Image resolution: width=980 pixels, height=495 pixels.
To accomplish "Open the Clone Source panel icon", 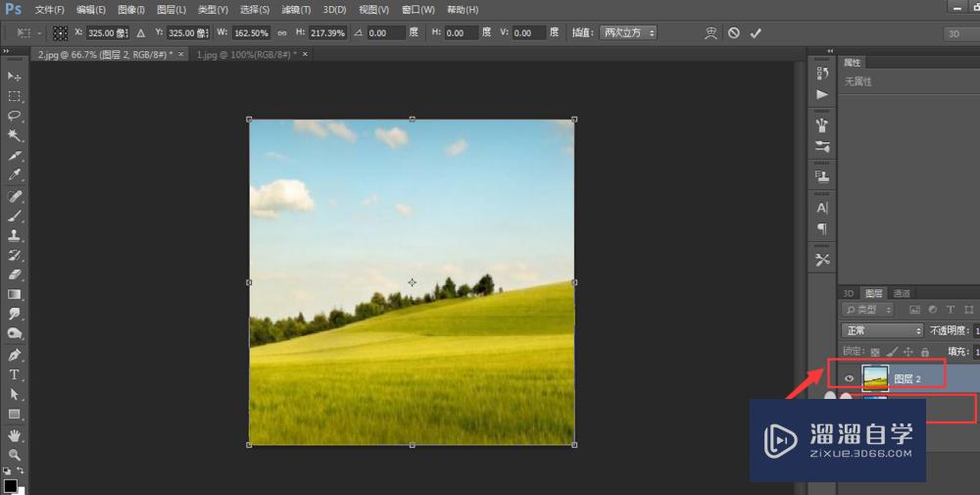I will click(822, 176).
